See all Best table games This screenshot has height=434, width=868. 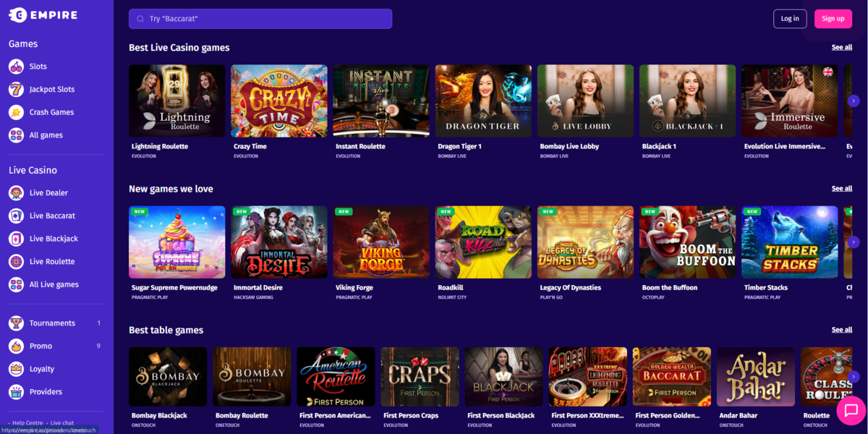click(842, 330)
